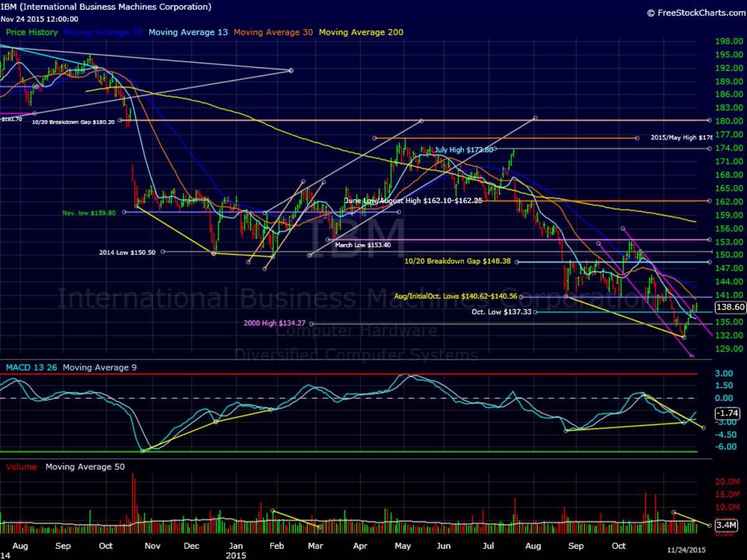Select the March Low $153.40 annotation
This screenshot has height=560, width=747.
(363, 245)
